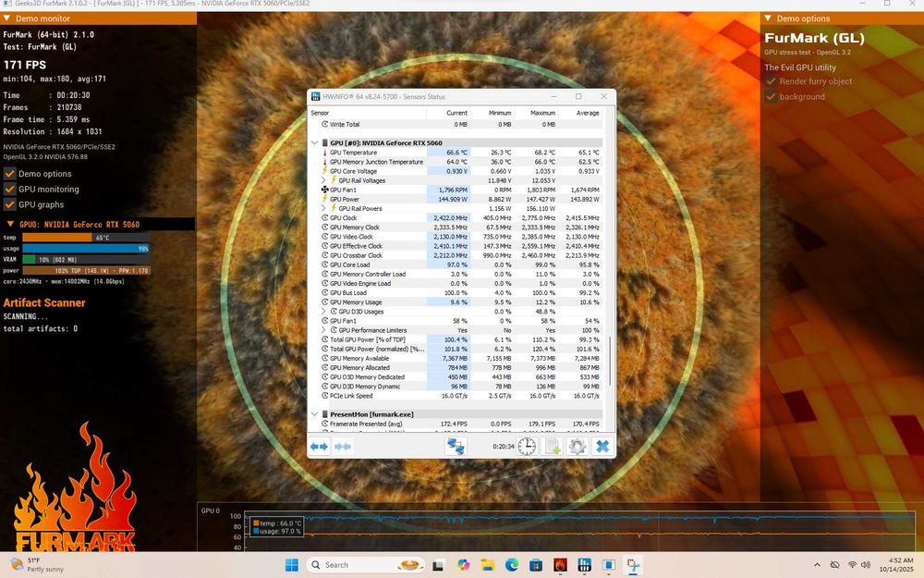The width and height of the screenshot is (924, 578).
Task: Click the greyed collapse-columns arrows in HWiNFO toolbar
Action: pos(343,447)
